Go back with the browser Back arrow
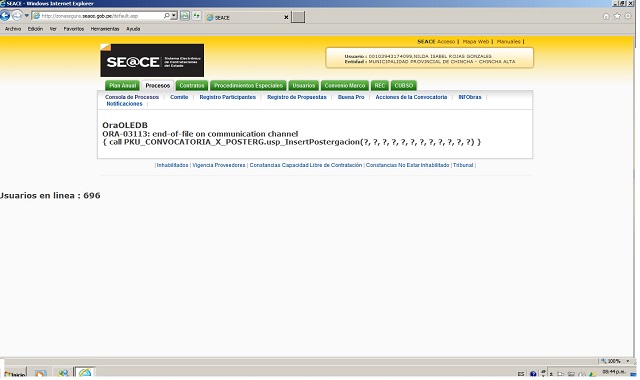The image size is (640, 380). [4, 16]
